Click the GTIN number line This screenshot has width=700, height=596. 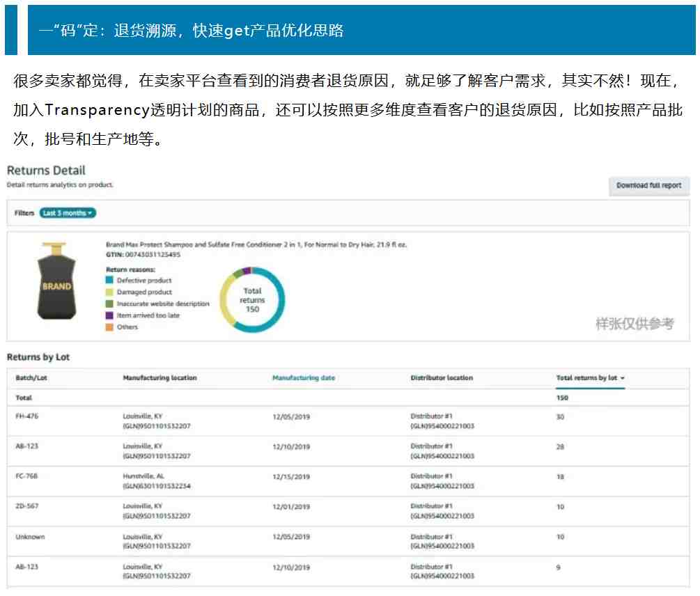coord(143,254)
